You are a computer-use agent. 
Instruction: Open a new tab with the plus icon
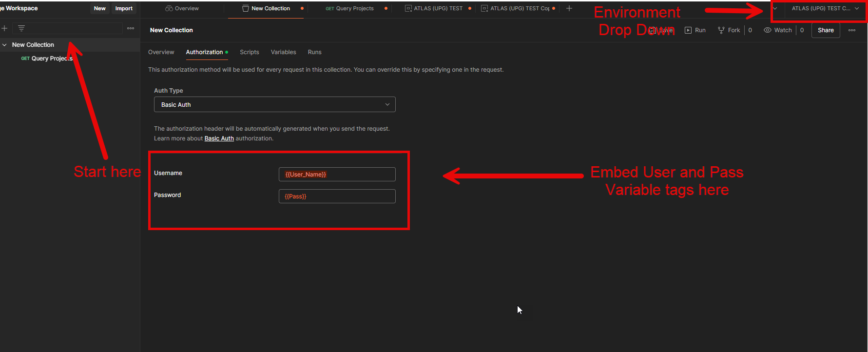click(569, 8)
